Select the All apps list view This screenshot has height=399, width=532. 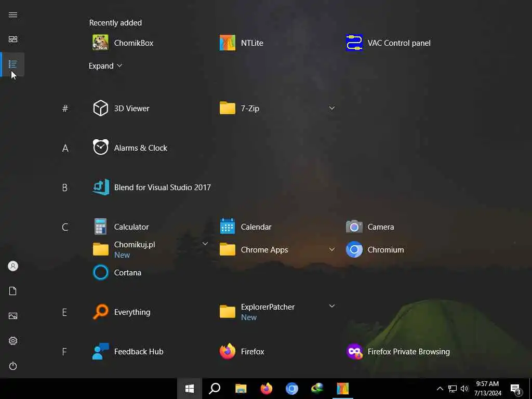13,64
